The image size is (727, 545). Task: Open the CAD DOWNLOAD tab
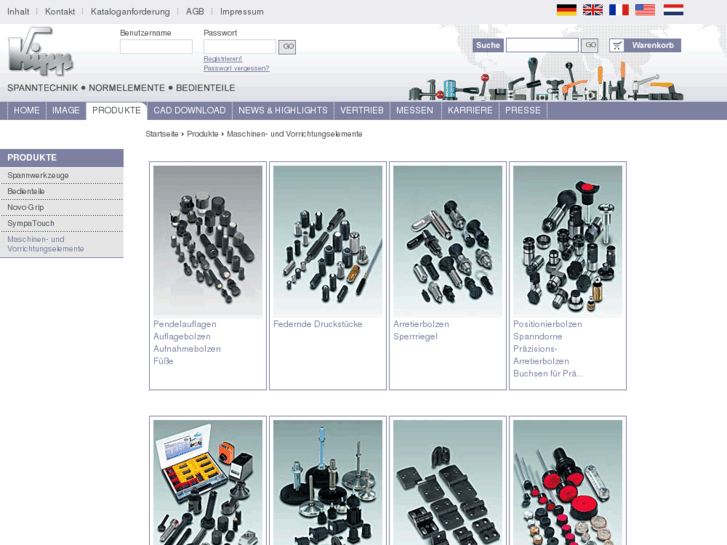pyautogui.click(x=189, y=110)
